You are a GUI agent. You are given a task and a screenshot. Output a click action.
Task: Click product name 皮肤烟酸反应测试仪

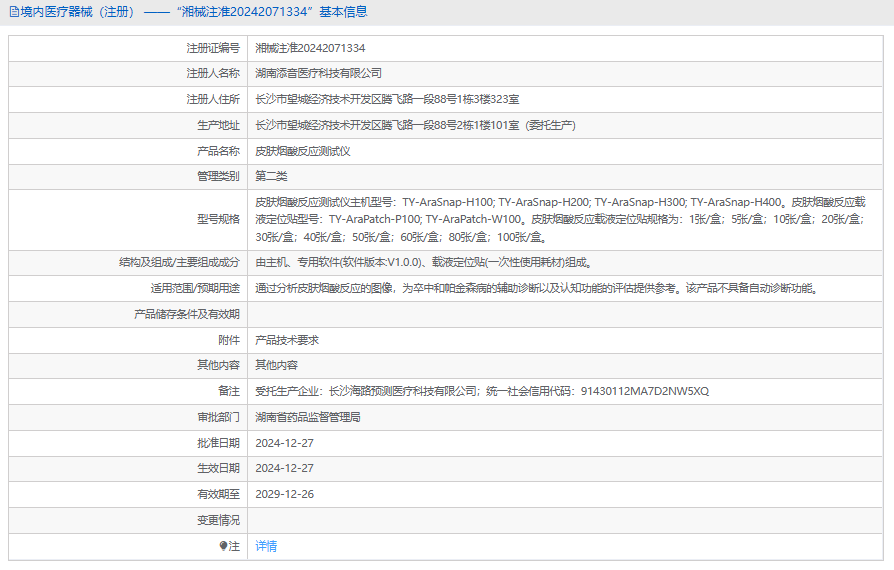(303, 151)
